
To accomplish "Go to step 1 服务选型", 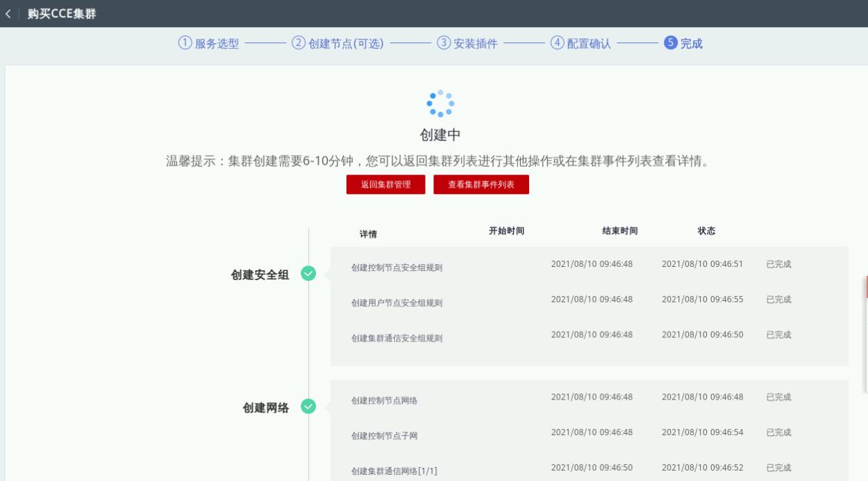I will [208, 43].
